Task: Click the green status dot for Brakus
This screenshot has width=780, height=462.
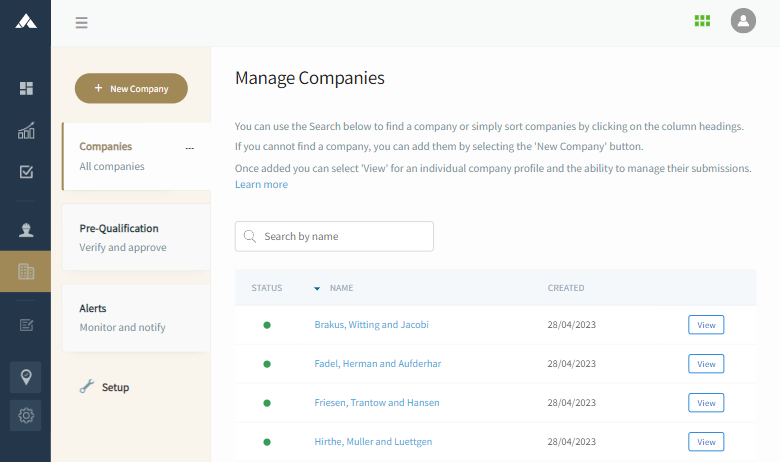Action: (267, 325)
